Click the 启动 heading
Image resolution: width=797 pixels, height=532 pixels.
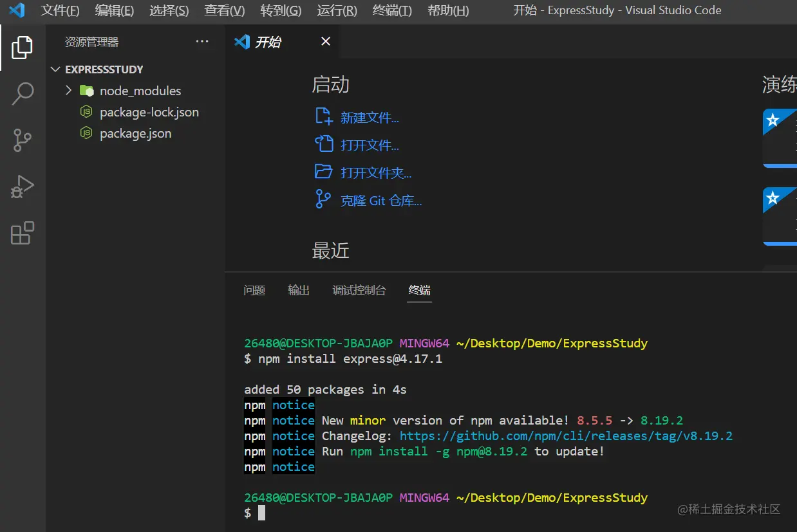point(330,84)
